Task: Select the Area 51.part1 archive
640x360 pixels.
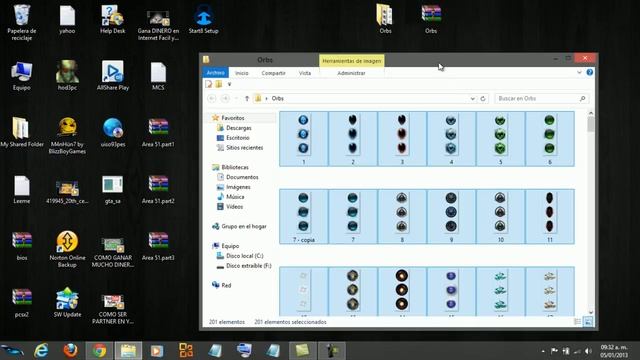Action: point(158,133)
